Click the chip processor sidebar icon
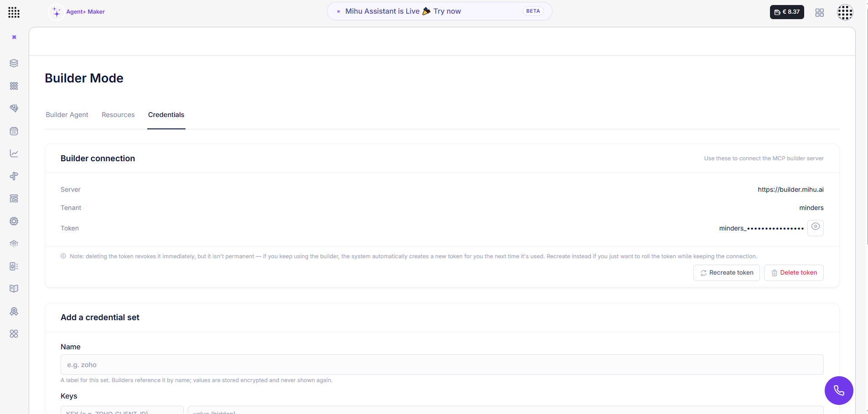Viewport: 868px width, 414px height. [x=14, y=221]
